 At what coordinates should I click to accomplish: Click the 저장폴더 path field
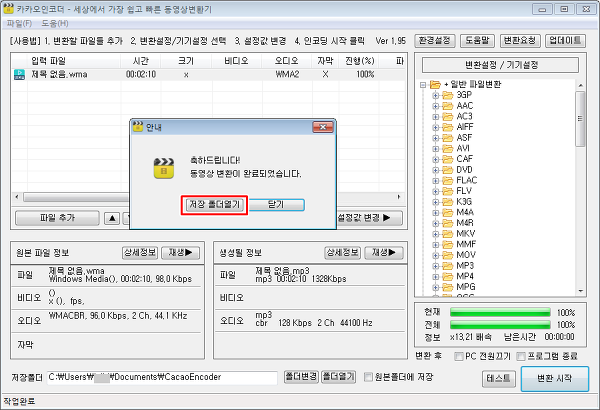click(x=162, y=377)
